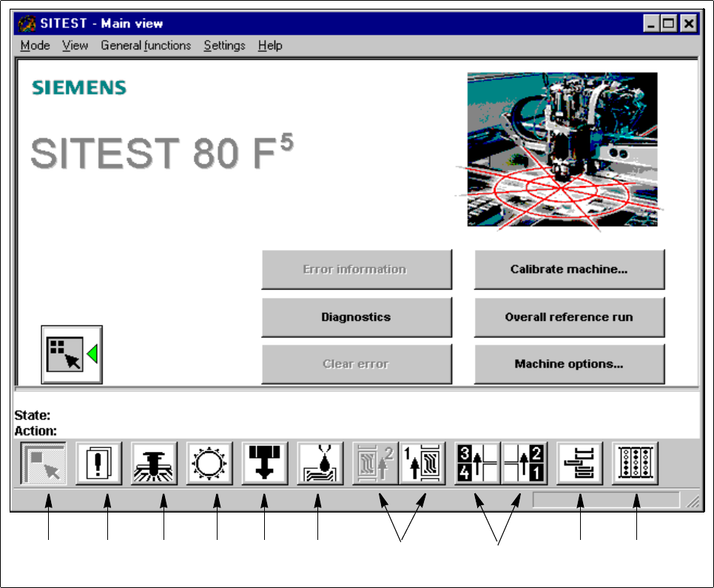Click the State: label
Image resolution: width=714 pixels, height=588 pixels.
33,416
